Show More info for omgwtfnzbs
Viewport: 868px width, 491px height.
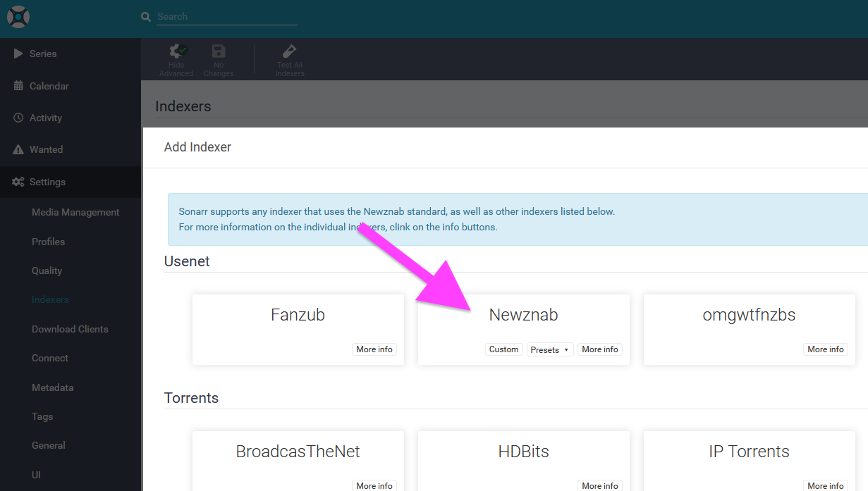pos(825,349)
